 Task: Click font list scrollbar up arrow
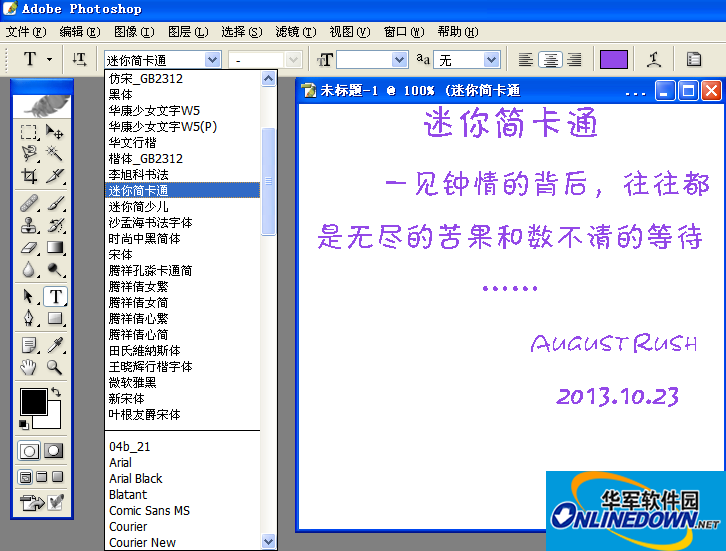pos(269,79)
